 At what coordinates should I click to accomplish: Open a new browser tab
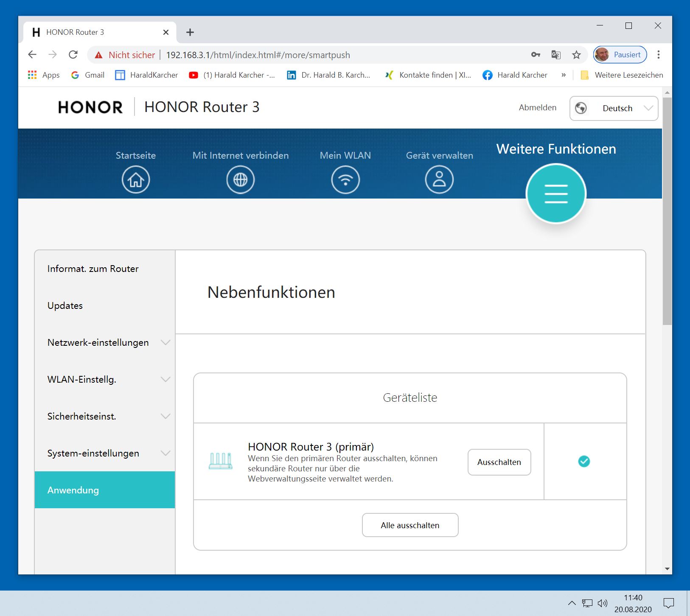click(x=190, y=32)
